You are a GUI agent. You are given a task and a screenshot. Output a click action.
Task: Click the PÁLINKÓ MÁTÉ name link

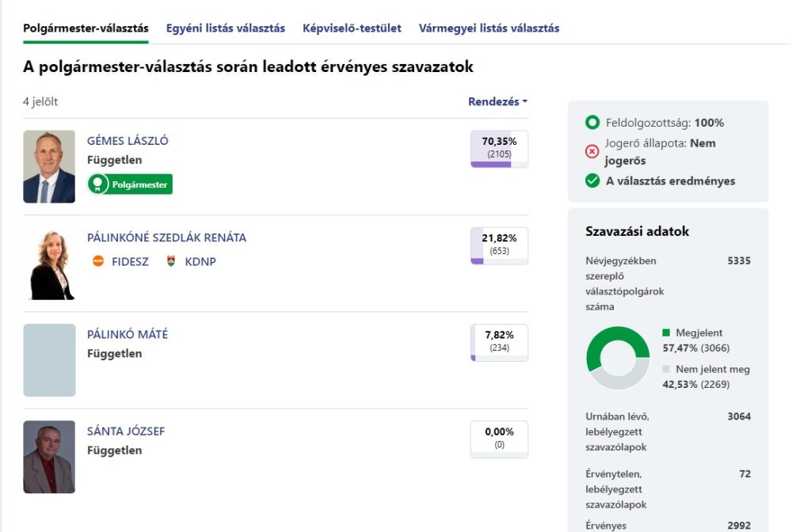[x=128, y=335]
